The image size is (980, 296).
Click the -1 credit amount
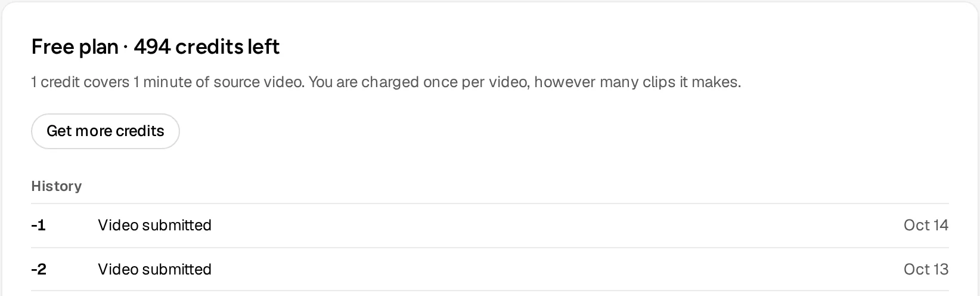pyautogui.click(x=38, y=226)
